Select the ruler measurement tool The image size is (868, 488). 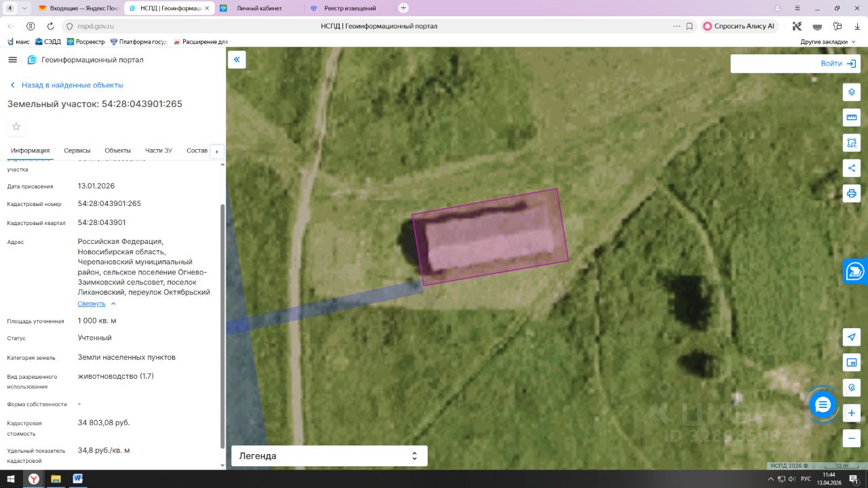click(x=852, y=117)
